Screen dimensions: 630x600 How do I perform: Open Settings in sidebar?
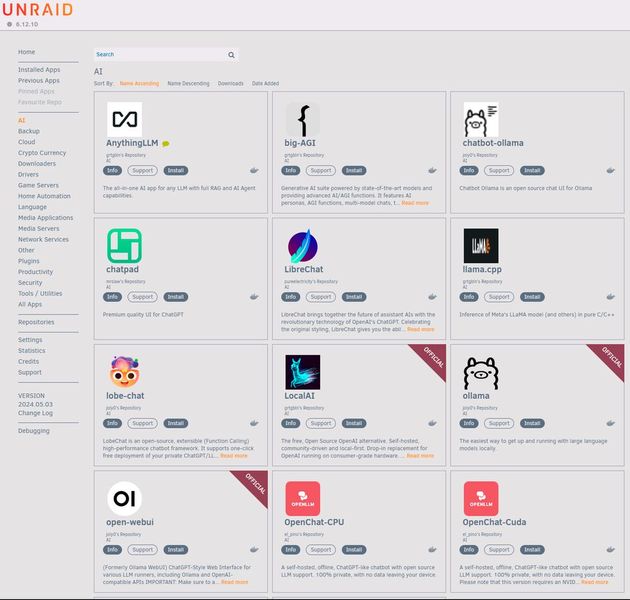(x=30, y=340)
